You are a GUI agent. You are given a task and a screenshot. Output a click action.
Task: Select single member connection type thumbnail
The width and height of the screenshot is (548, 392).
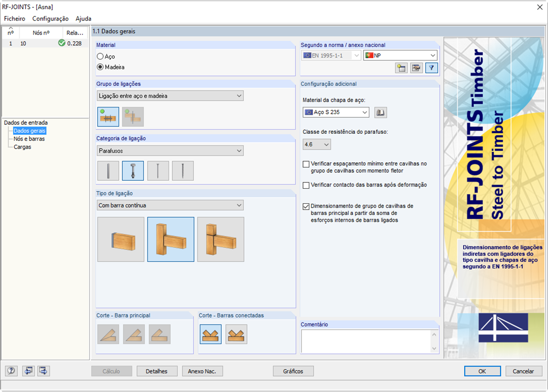click(x=121, y=239)
